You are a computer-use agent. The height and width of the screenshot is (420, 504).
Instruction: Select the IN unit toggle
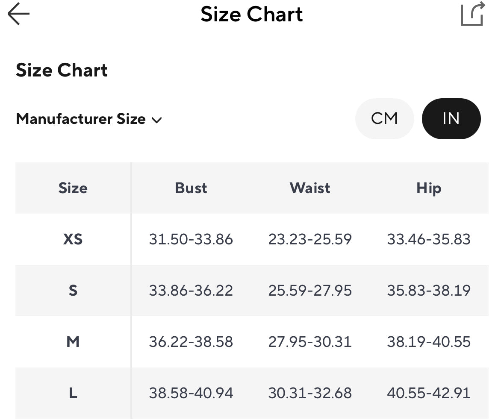[451, 119]
